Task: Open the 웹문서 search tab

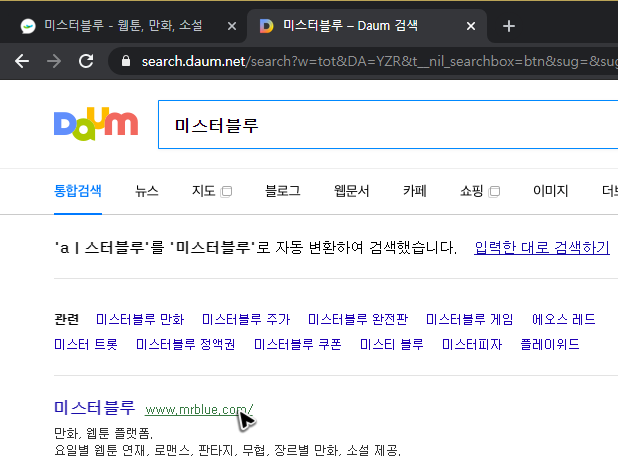Action: click(x=352, y=191)
